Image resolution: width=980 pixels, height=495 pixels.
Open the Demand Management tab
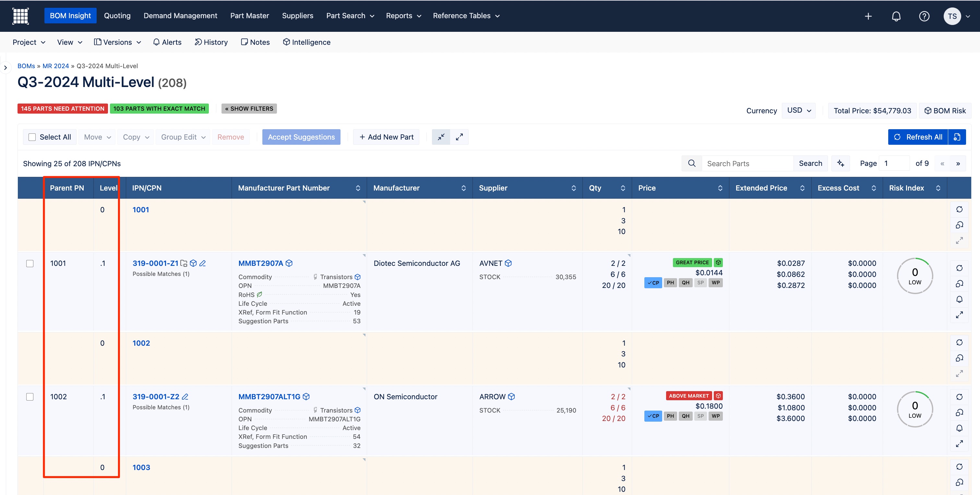(180, 16)
